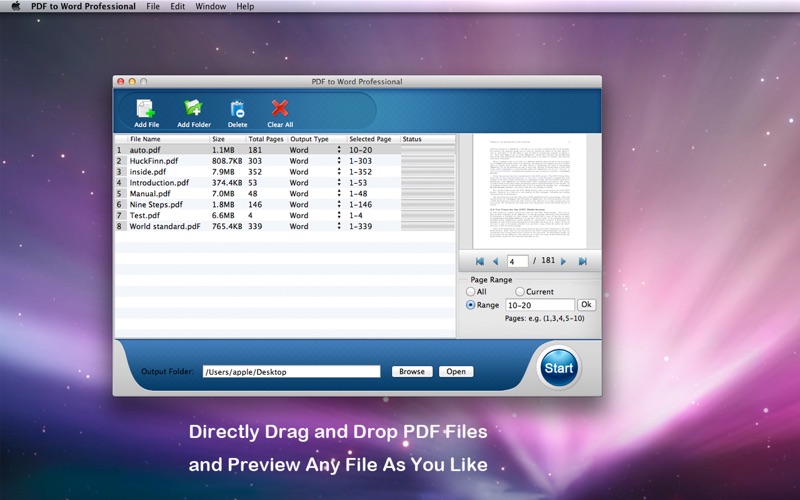
Task: Select the Current page radio button
Action: 519,291
